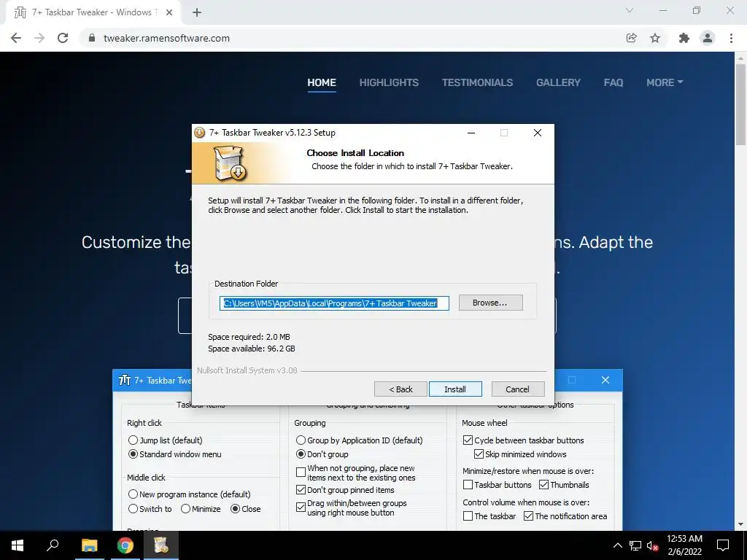Click the Chrome icon in taskbar

click(x=125, y=545)
